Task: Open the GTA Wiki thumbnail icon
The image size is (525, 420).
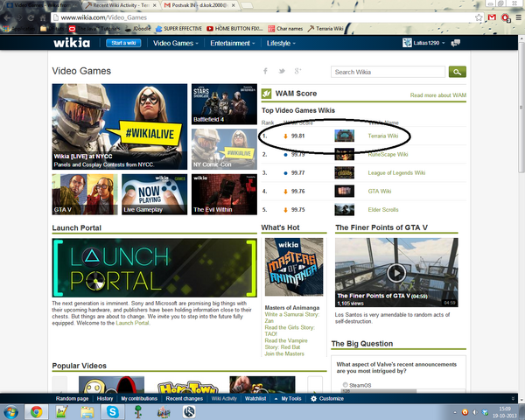Action: tap(344, 192)
